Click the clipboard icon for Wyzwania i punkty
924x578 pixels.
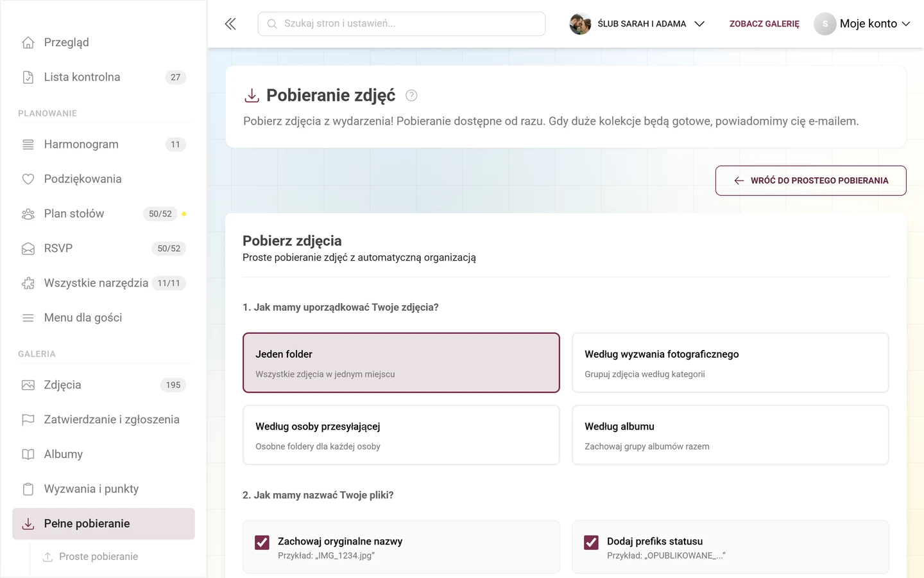pos(28,489)
